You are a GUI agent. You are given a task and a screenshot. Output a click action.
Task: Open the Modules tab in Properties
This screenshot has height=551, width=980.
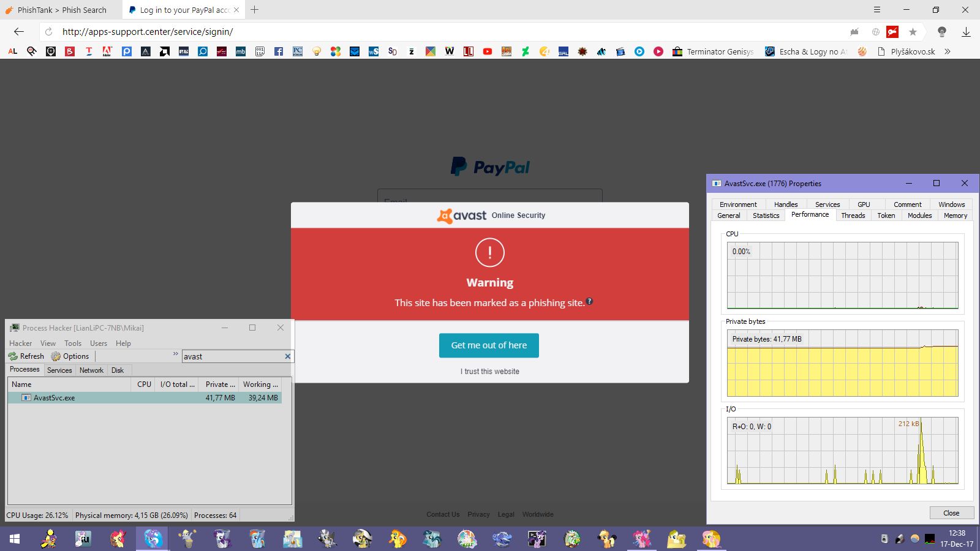(920, 216)
